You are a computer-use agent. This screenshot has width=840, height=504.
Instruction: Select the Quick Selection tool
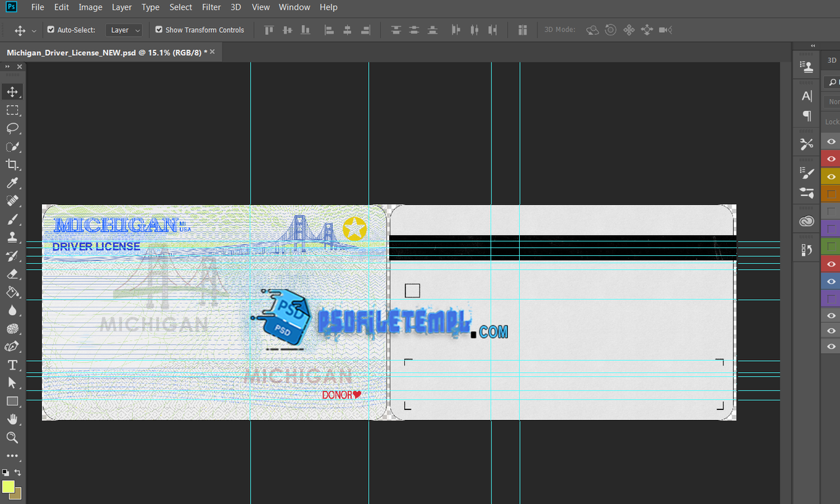[12, 146]
